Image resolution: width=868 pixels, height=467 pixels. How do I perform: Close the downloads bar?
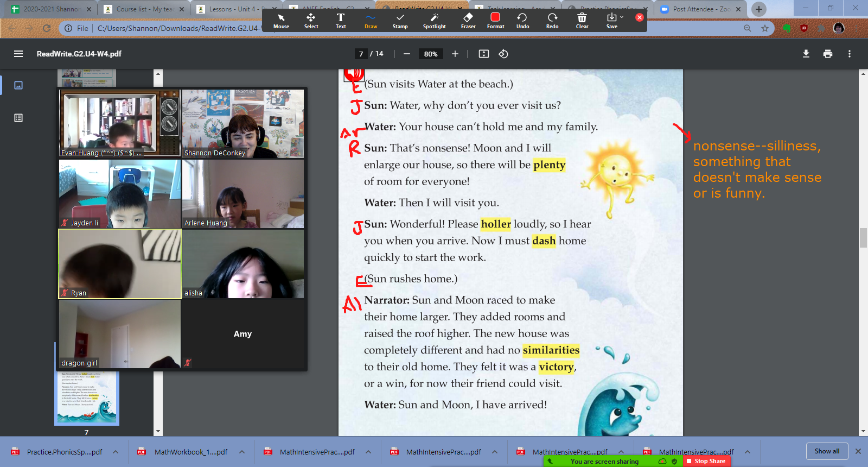[x=858, y=451]
